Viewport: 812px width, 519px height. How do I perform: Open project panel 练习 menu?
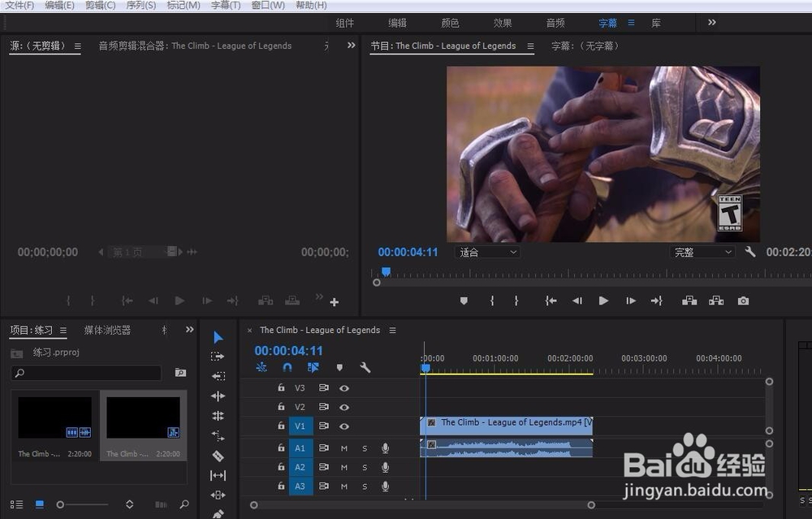pyautogui.click(x=63, y=331)
